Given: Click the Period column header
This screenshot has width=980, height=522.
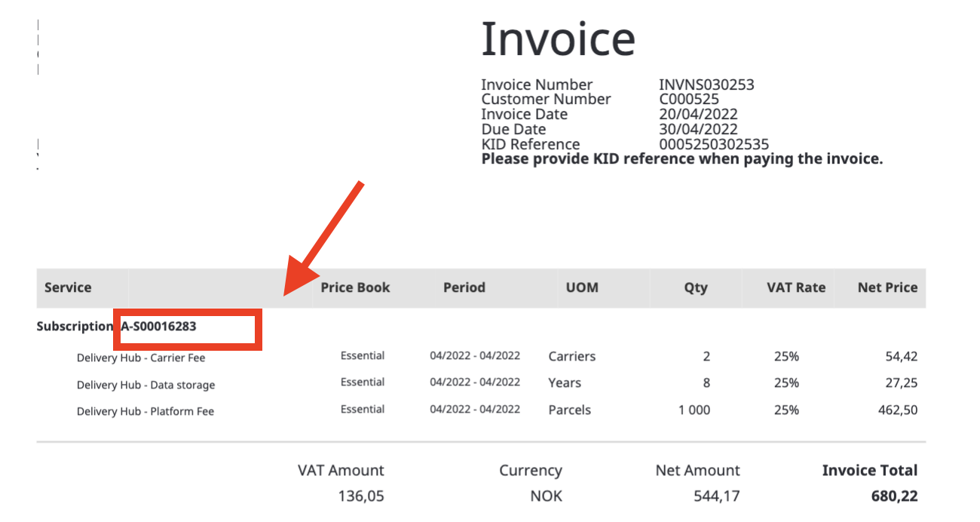Looking at the screenshot, I should (x=464, y=287).
